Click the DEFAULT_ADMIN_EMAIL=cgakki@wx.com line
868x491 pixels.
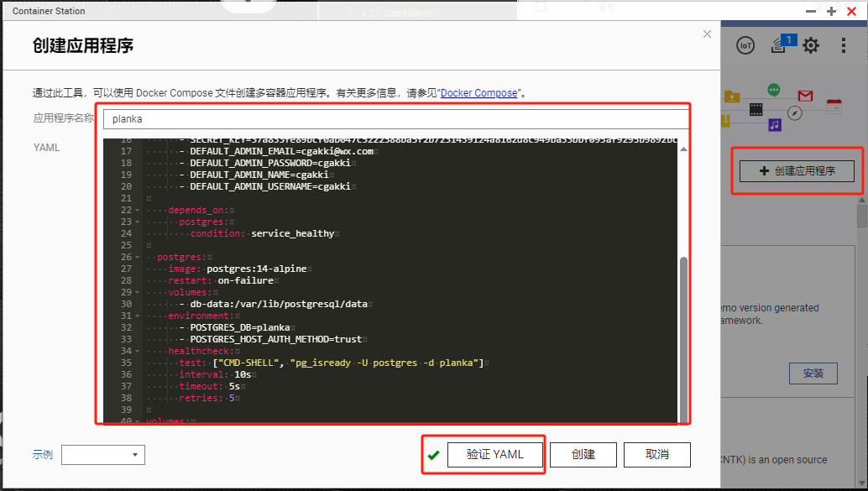(x=282, y=151)
